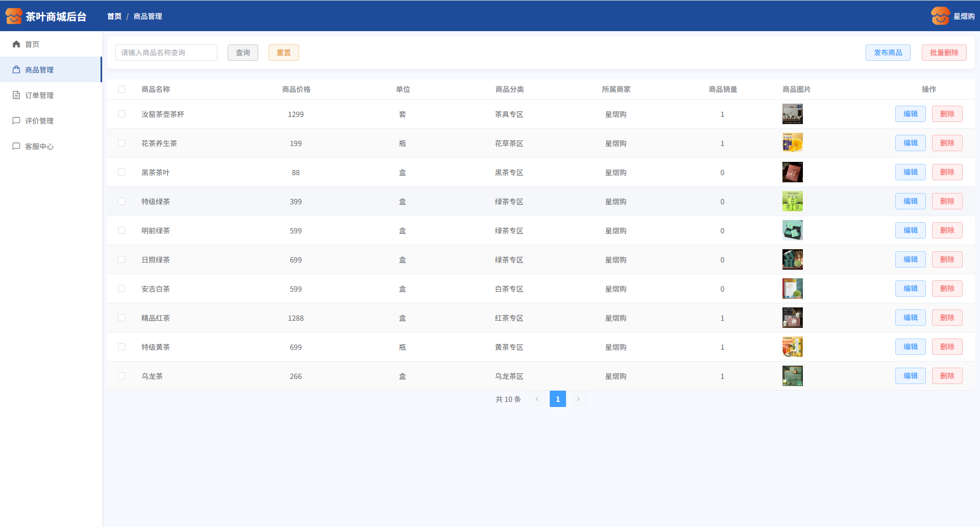Click the home icon in the sidebar
Image resolution: width=980 pixels, height=527 pixels.
(x=16, y=44)
